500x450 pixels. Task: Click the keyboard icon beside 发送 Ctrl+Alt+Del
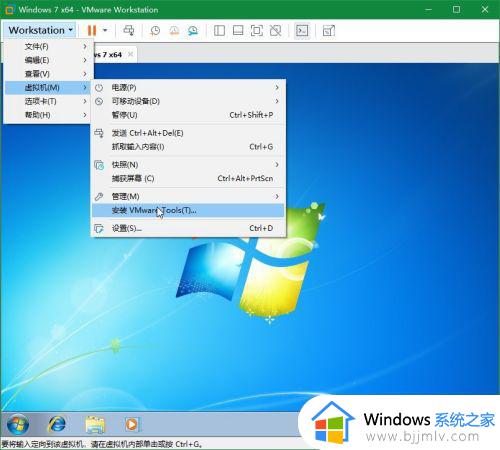pyautogui.click(x=99, y=133)
